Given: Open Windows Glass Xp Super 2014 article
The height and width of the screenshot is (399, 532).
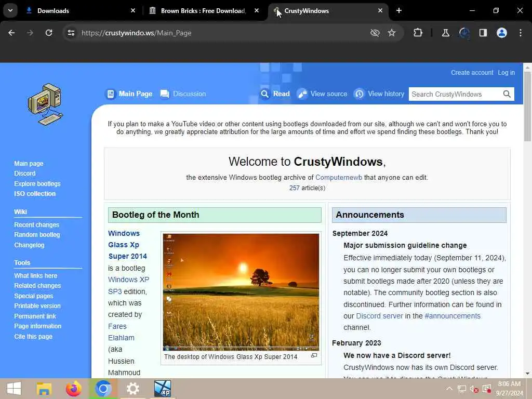Looking at the screenshot, I should [128, 245].
